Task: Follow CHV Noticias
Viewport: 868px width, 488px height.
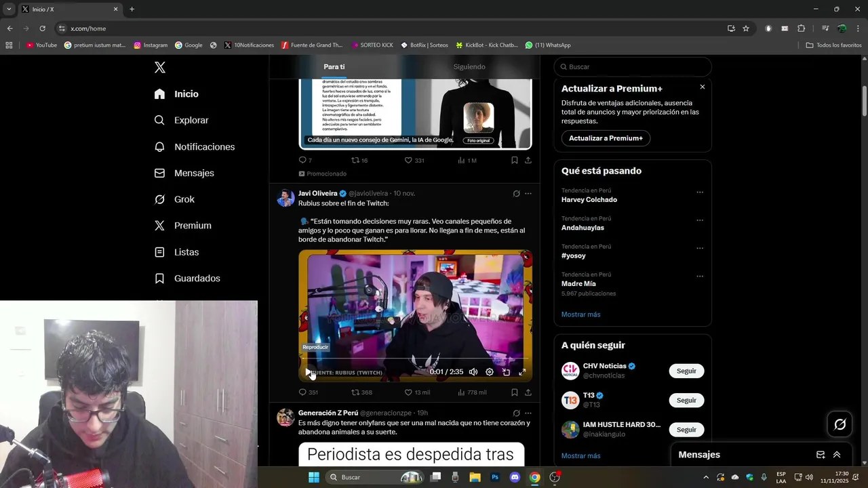Action: pos(686,371)
